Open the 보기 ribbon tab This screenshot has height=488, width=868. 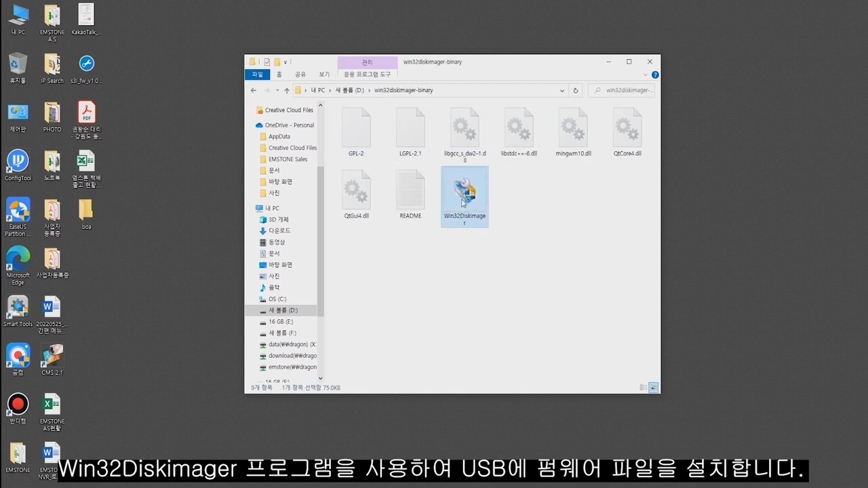pos(324,75)
